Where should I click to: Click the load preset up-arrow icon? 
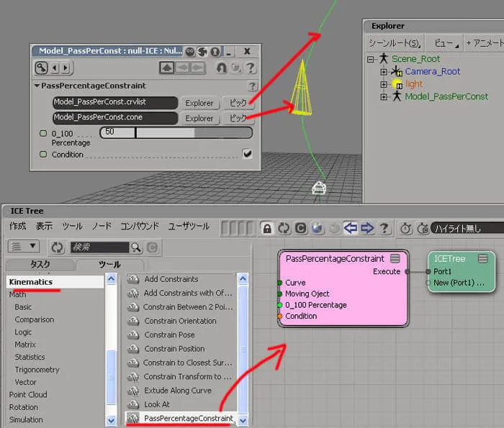point(167,68)
